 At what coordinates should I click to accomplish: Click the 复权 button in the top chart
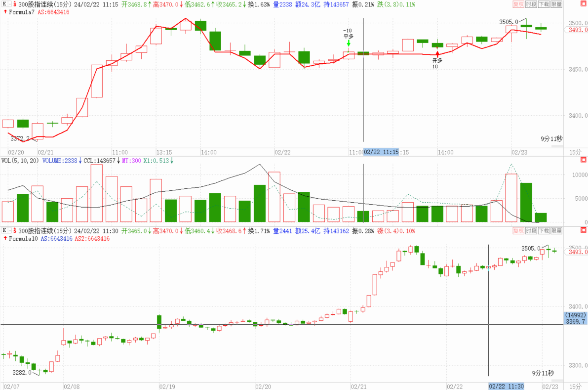(x=518, y=4)
